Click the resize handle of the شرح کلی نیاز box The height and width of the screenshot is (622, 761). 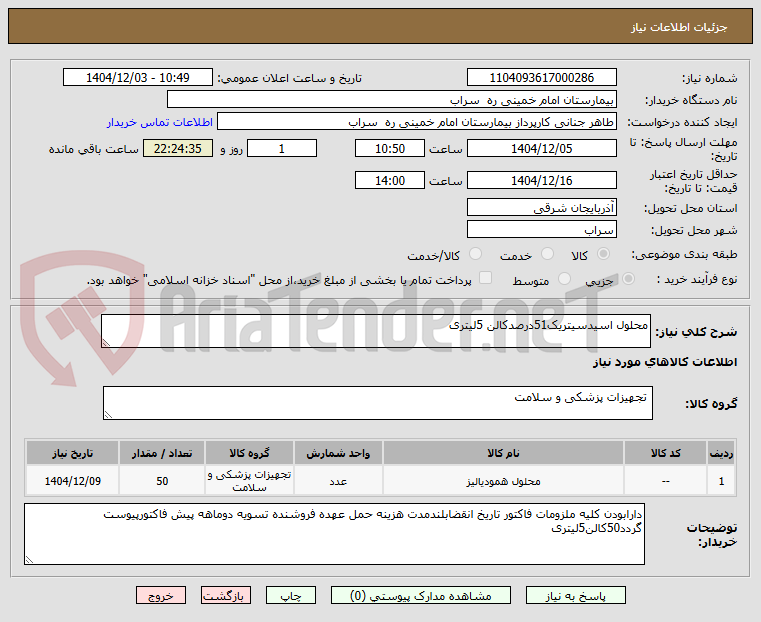106,343
